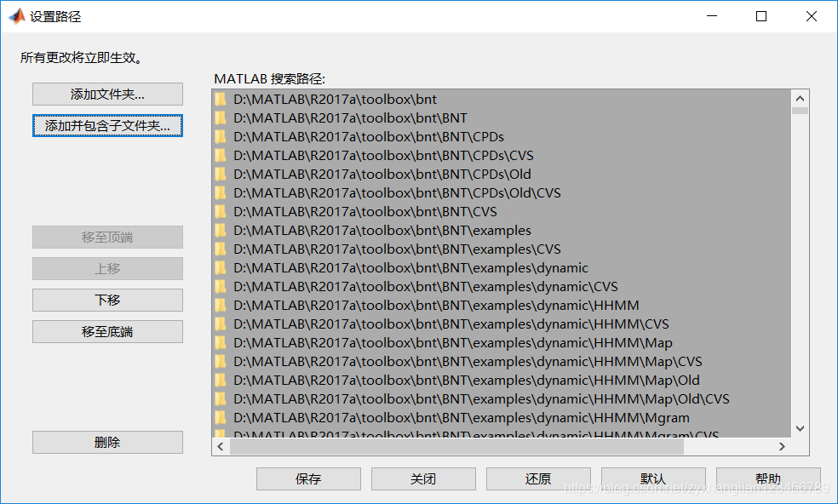Click folder icon beside CPDs\Old\CVS path
Viewport: 838px width, 504px height.
(x=221, y=193)
